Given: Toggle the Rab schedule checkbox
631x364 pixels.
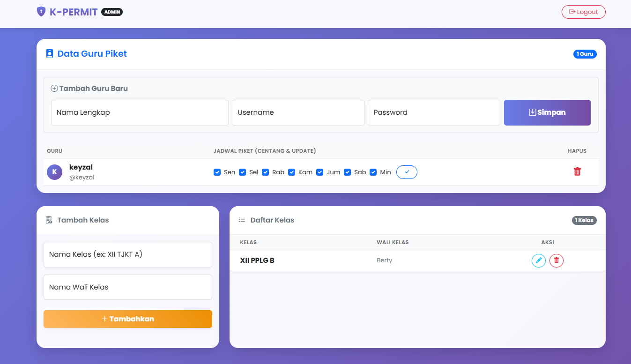Looking at the screenshot, I should pyautogui.click(x=265, y=172).
